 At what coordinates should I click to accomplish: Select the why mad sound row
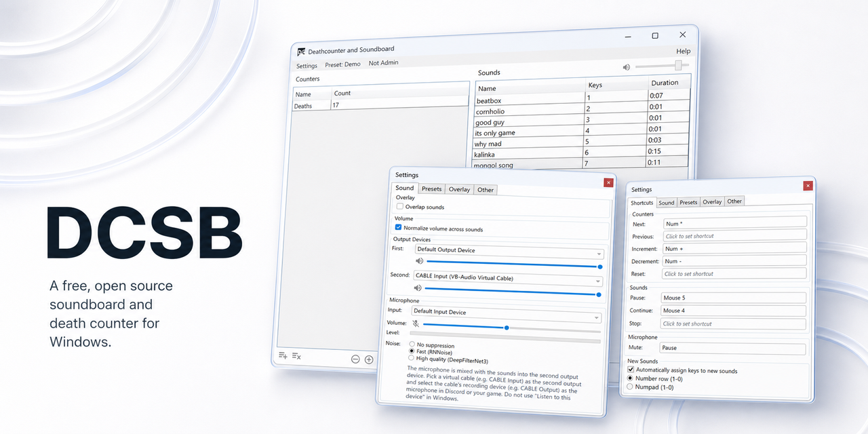[582, 142]
